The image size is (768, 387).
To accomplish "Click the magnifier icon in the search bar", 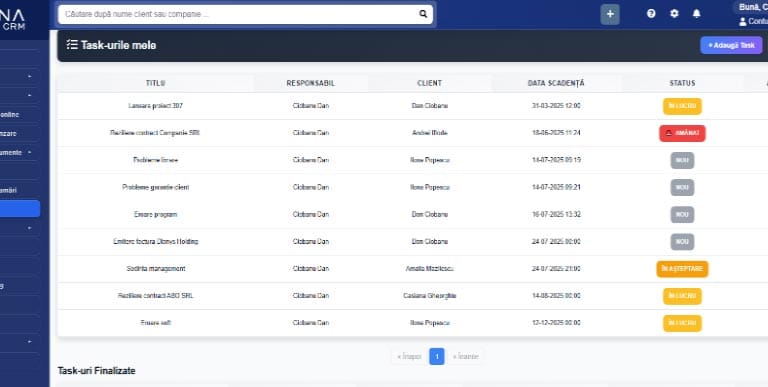I will click(x=423, y=14).
